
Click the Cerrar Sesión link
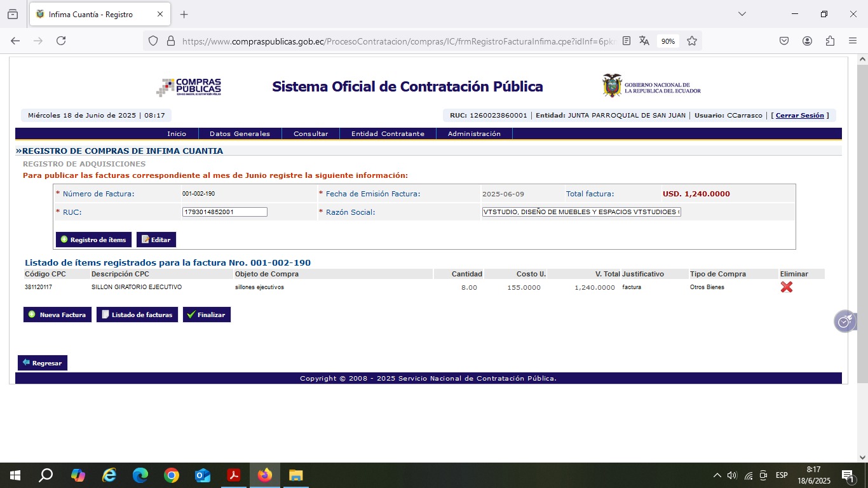pyautogui.click(x=799, y=116)
